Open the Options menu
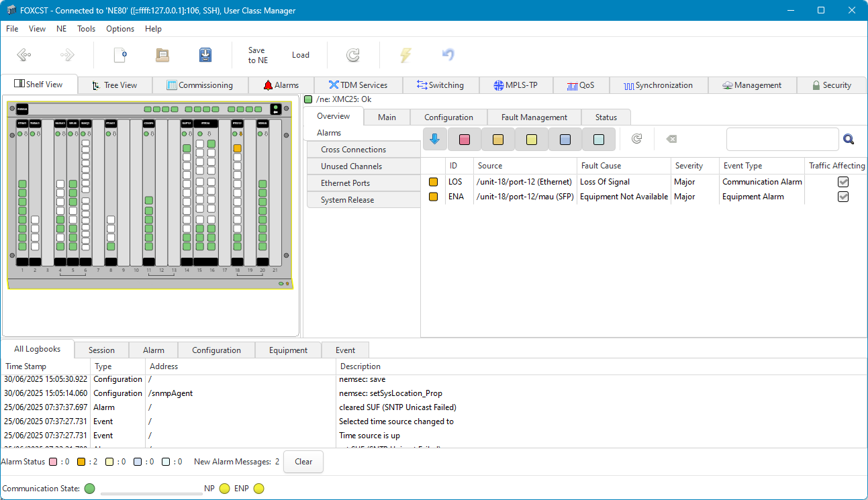The image size is (868, 500). 120,29
